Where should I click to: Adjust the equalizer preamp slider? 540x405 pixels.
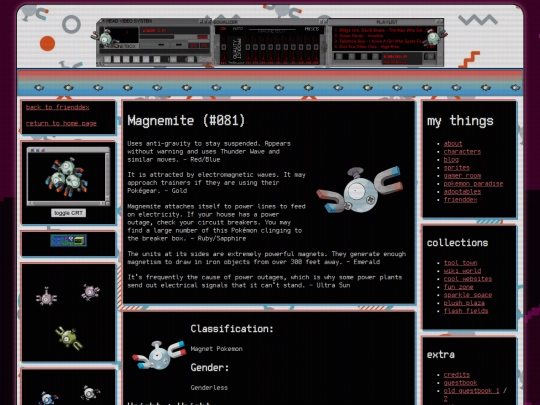224,48
